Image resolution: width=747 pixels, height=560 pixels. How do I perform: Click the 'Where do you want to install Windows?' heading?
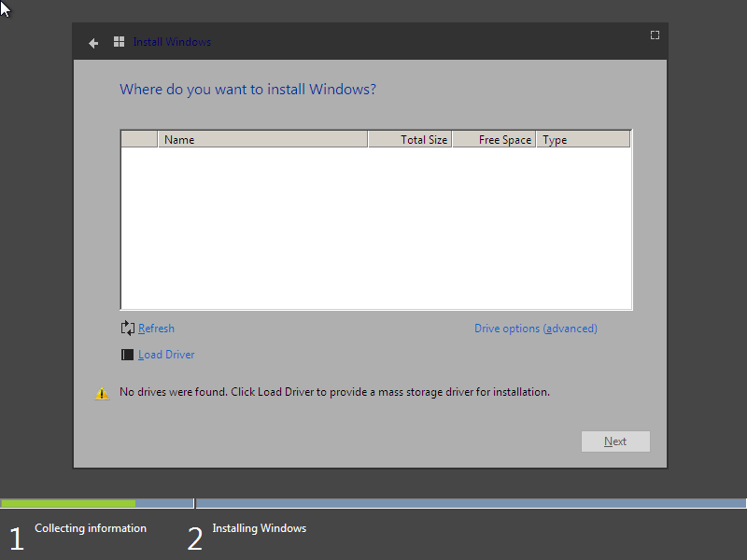(x=247, y=90)
